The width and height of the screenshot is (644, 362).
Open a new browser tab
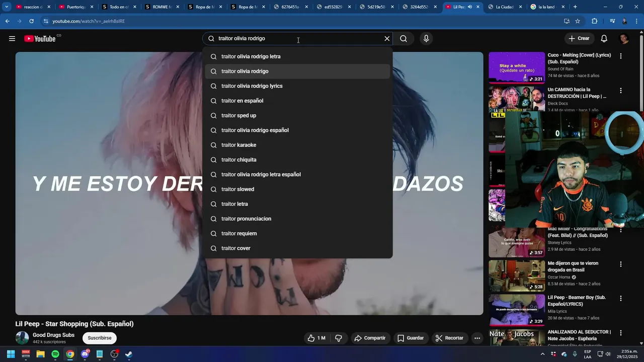(575, 7)
